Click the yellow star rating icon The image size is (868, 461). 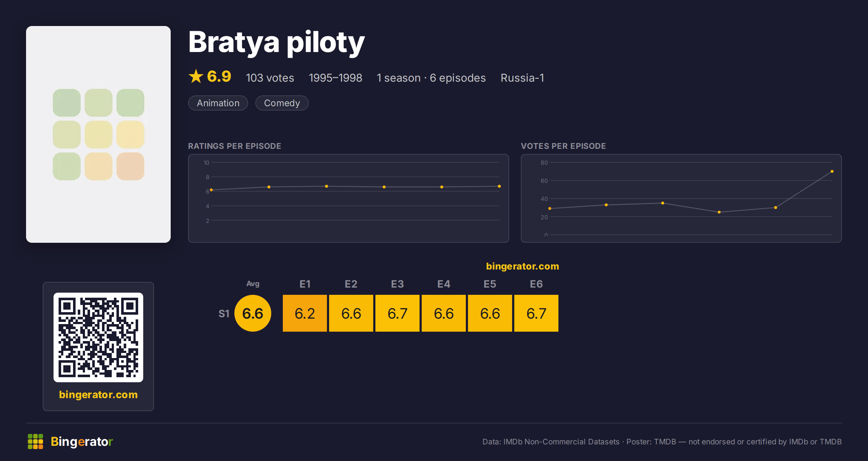pos(196,77)
